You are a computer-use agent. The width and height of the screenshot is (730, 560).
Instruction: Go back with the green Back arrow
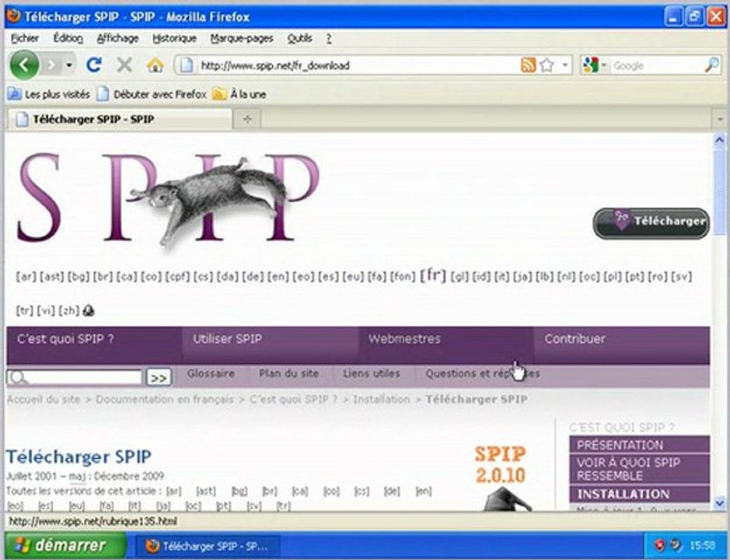tap(24, 65)
